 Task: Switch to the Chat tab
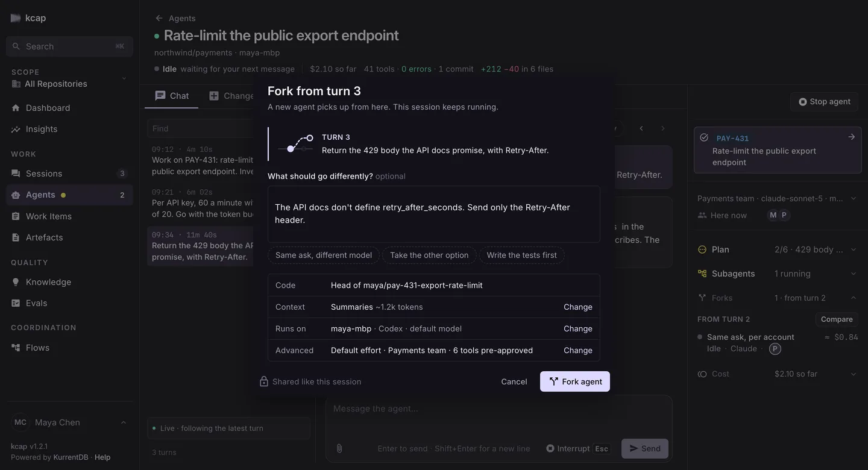(x=172, y=96)
